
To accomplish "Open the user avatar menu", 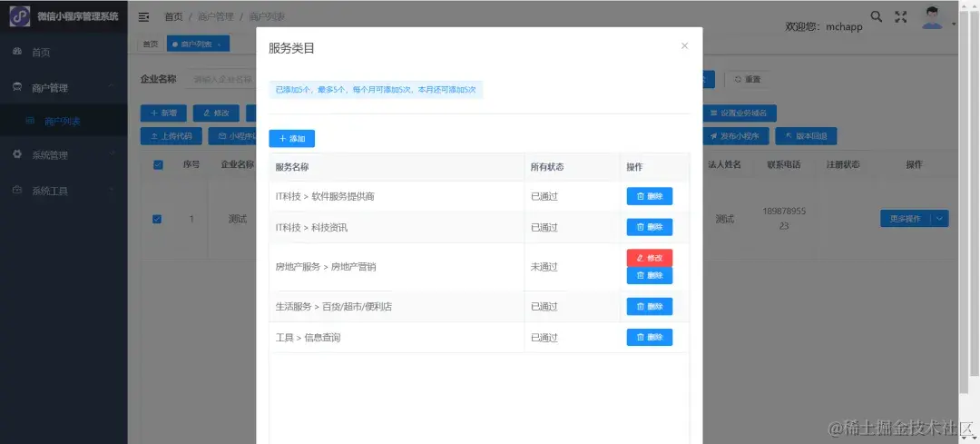I will [x=933, y=17].
